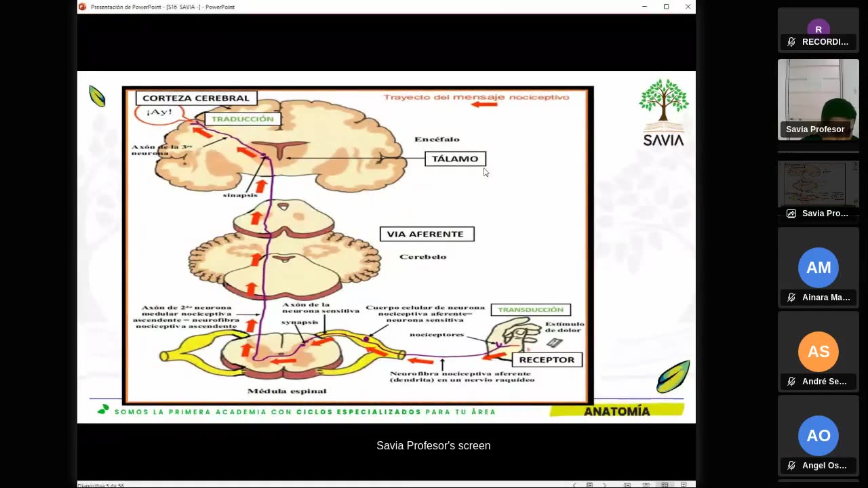The image size is (868, 488).
Task: Click the AO avatar of Angel
Action: click(818, 436)
